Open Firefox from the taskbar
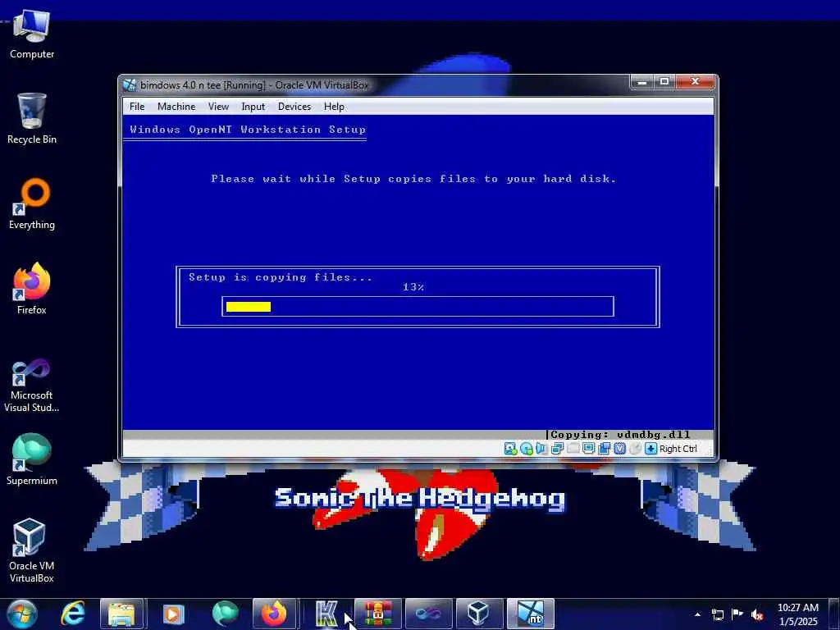The width and height of the screenshot is (840, 630). tap(274, 614)
